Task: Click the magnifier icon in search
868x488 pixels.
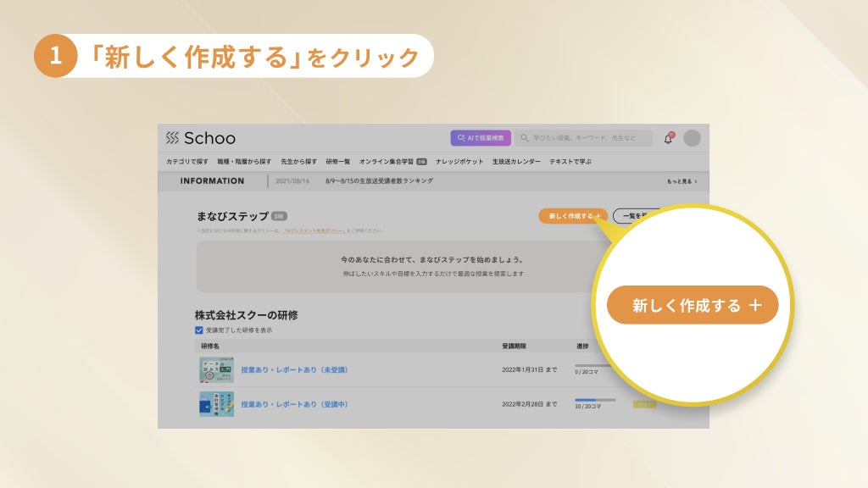Action: (x=524, y=138)
